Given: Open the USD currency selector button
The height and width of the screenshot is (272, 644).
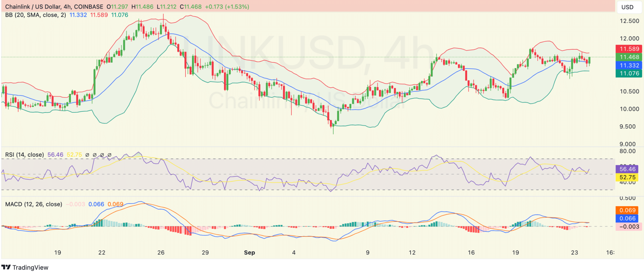Looking at the screenshot, I should tap(629, 7).
